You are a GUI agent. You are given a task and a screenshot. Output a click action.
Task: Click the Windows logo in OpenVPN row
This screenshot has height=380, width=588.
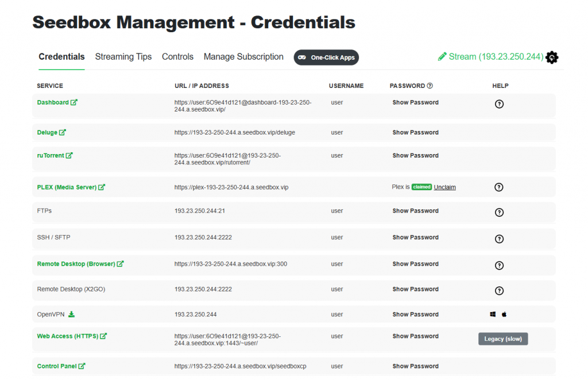tap(493, 314)
